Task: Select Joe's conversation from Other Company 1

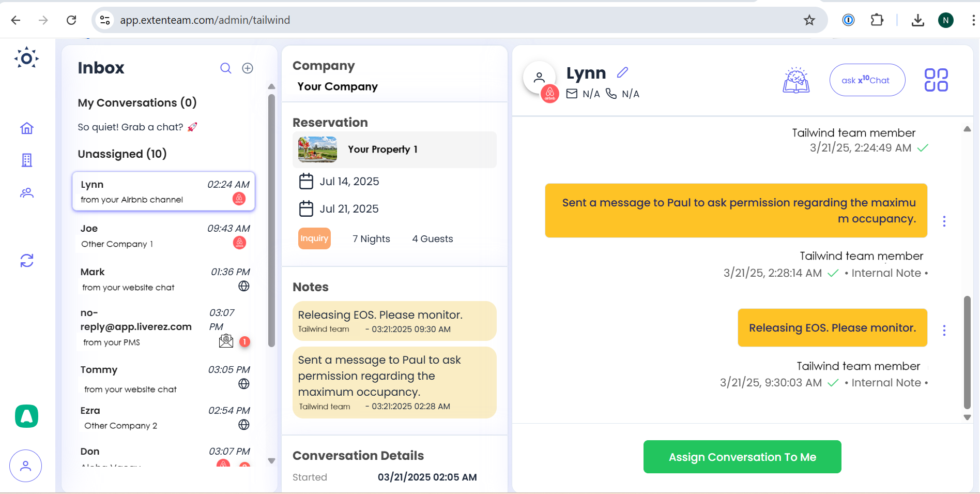Action: 163,236
